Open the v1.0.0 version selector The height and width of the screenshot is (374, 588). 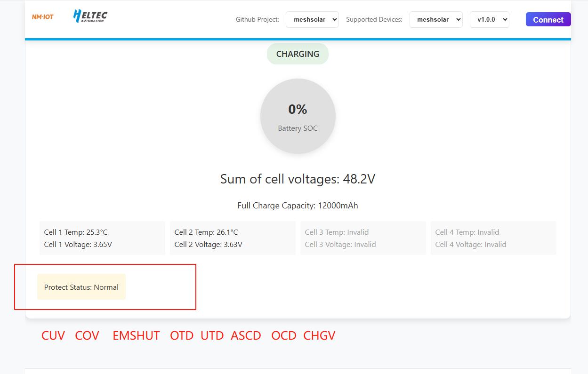point(489,20)
